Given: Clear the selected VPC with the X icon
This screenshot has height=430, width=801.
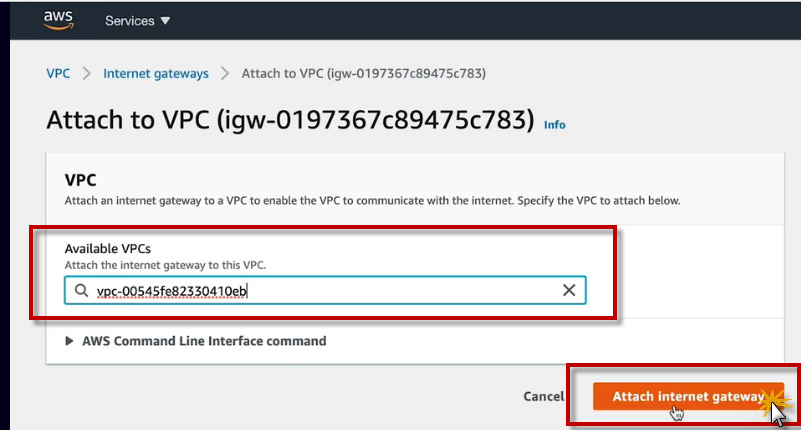Looking at the screenshot, I should click(x=569, y=291).
